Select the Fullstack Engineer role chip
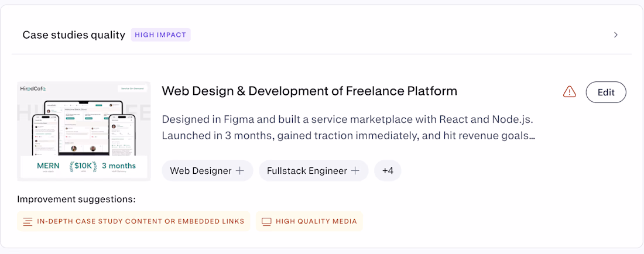The image size is (644, 254). (307, 171)
